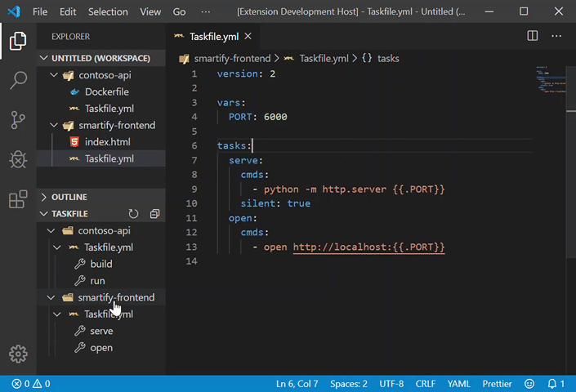Expand the Outline section
The height and width of the screenshot is (392, 576).
(100, 197)
